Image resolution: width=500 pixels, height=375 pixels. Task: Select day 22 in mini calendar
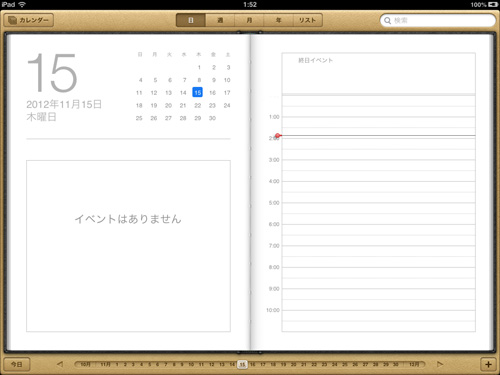click(x=198, y=105)
